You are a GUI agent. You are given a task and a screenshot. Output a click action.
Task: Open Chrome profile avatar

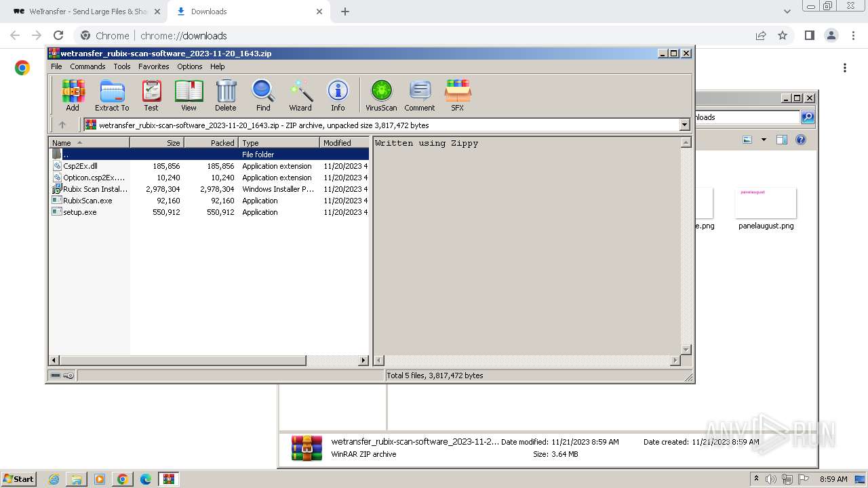(831, 35)
